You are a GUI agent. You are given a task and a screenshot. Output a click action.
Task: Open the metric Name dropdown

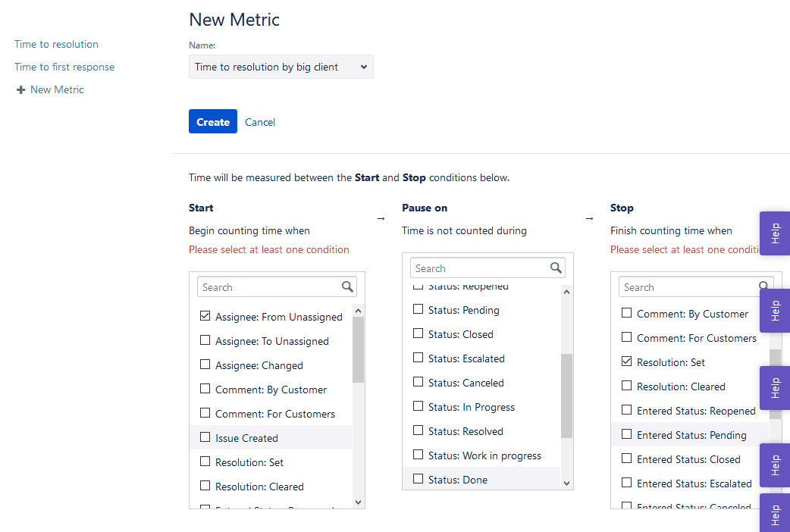point(281,67)
